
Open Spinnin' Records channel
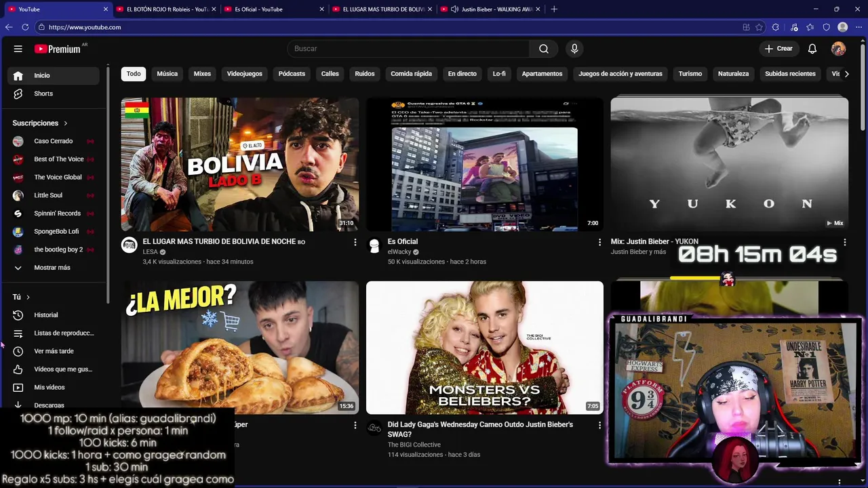tap(54, 213)
